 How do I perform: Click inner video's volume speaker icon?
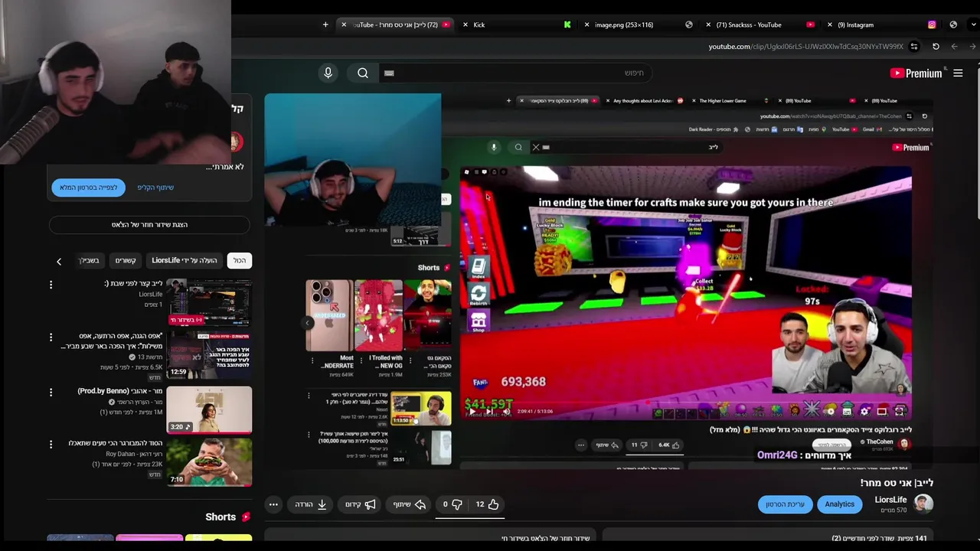[x=506, y=411]
